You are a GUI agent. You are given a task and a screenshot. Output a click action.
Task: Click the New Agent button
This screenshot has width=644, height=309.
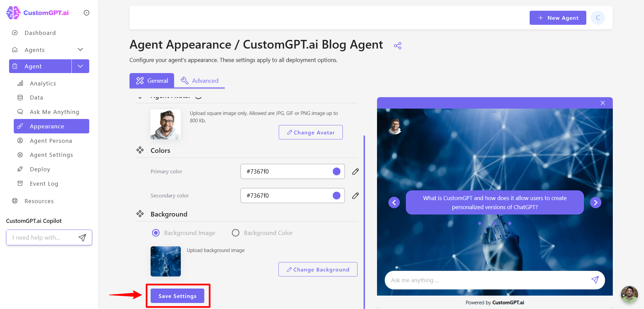(558, 18)
